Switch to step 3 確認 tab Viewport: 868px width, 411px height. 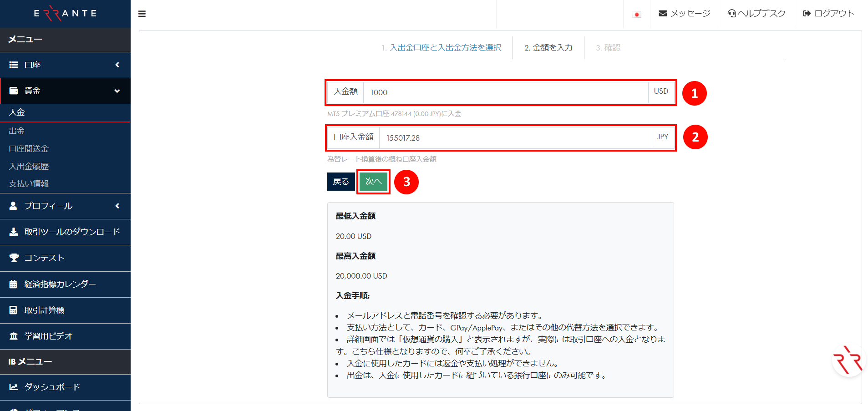pyautogui.click(x=609, y=47)
